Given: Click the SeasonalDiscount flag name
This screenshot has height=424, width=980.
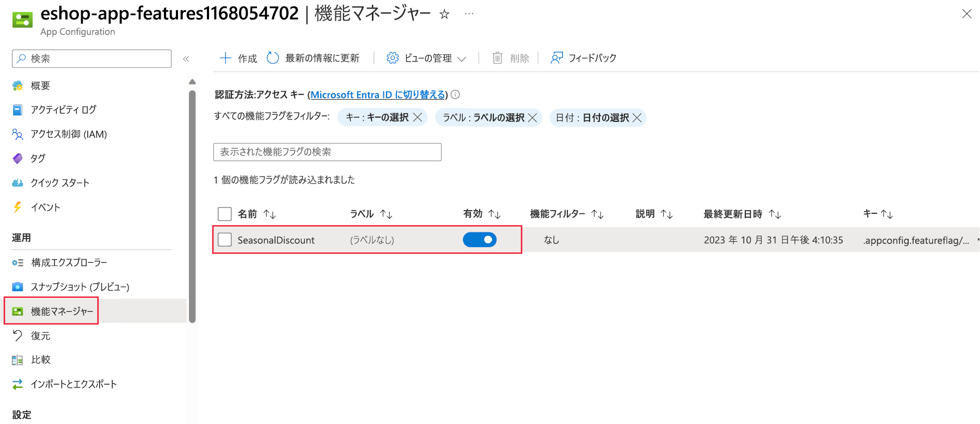Looking at the screenshot, I should coord(276,240).
